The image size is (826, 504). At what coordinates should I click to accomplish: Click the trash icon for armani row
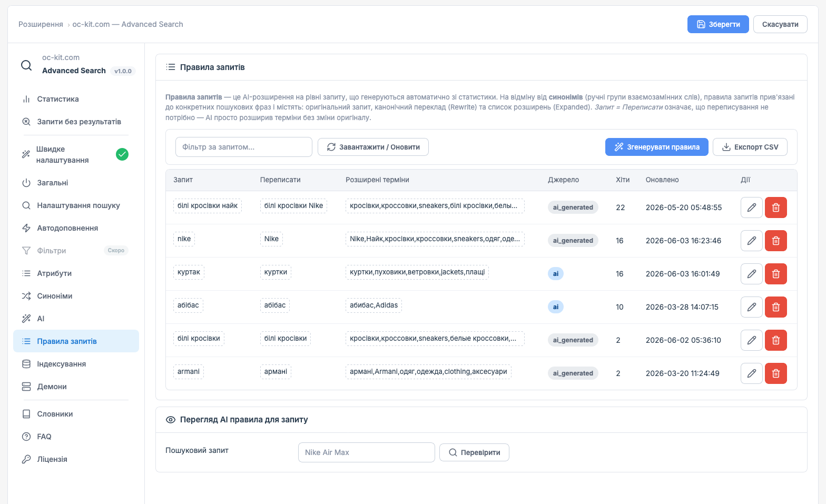pos(776,373)
